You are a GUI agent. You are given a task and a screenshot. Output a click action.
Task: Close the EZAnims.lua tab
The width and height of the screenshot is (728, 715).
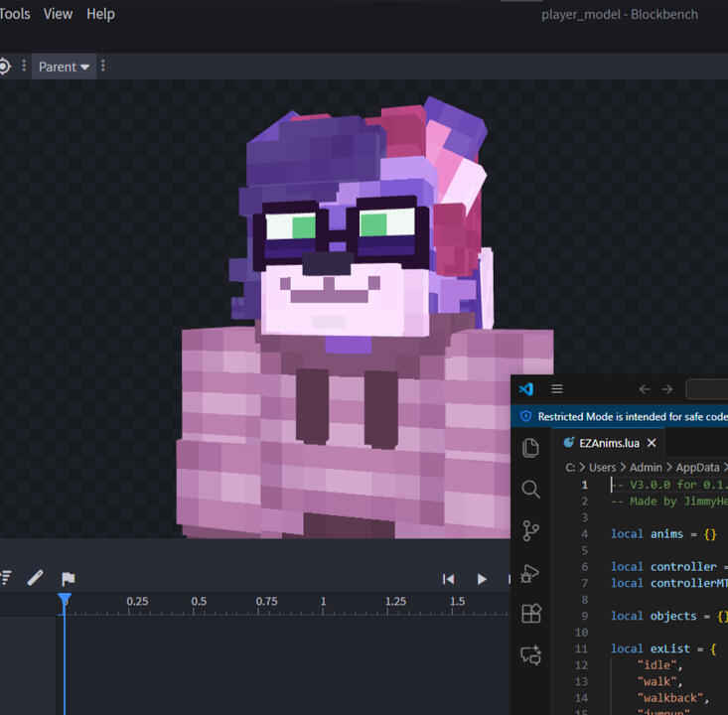pyautogui.click(x=652, y=443)
